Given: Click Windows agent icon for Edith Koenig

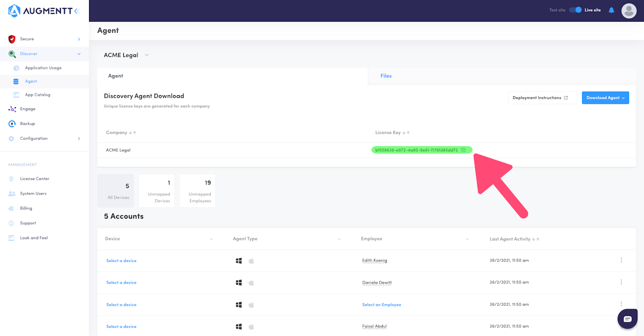Looking at the screenshot, I should pos(239,260).
